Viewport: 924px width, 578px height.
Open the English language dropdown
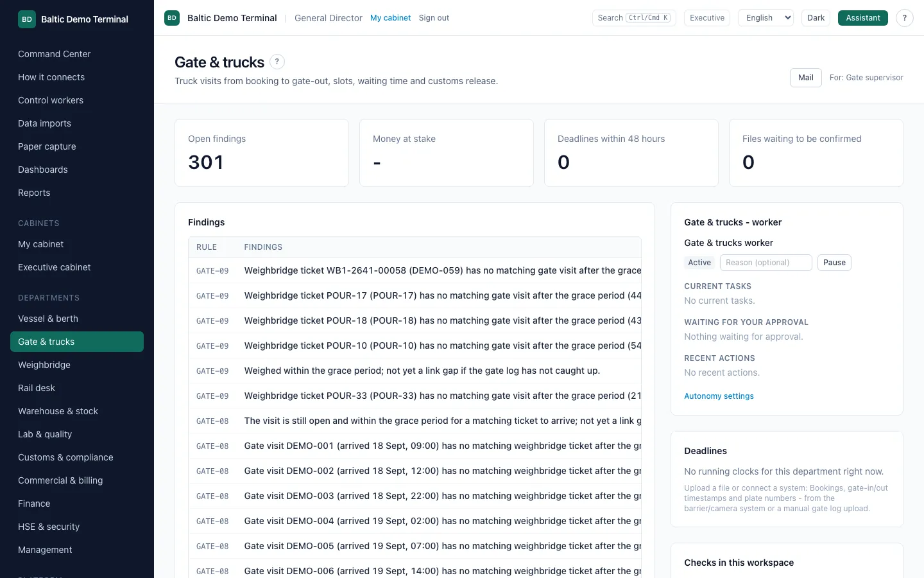coord(766,18)
